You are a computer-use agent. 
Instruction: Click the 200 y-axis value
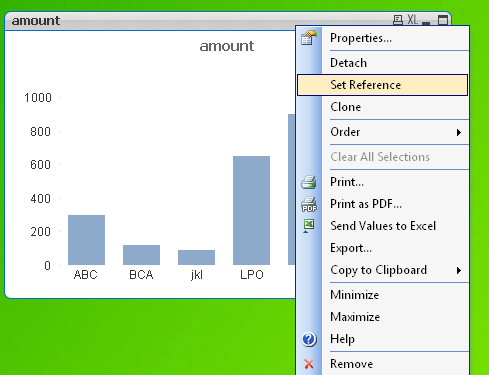point(40,232)
